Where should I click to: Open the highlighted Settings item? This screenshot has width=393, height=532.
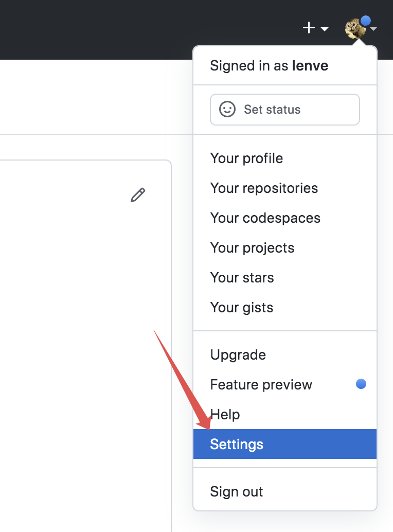pos(237,445)
